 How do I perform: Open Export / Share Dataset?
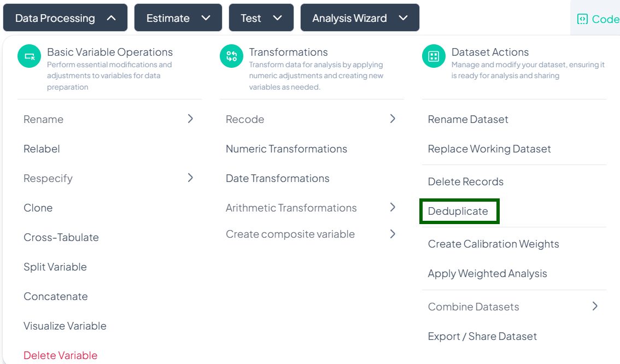coord(482,336)
